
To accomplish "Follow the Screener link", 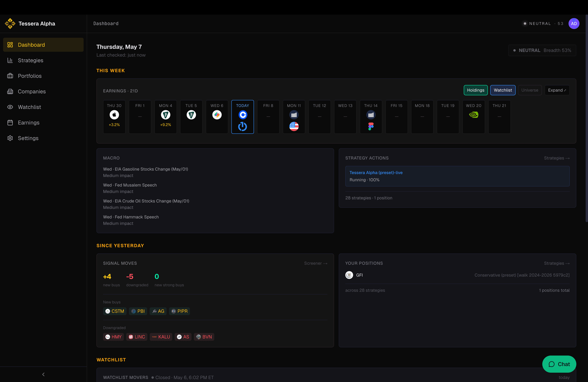I will click(316, 263).
